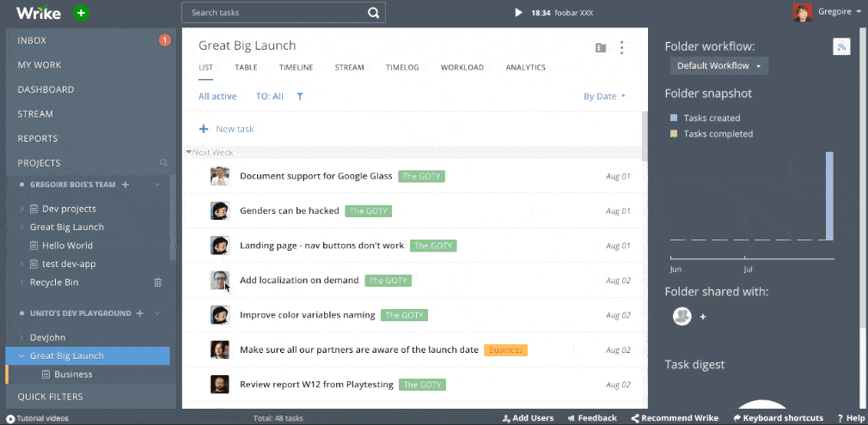The width and height of the screenshot is (868, 425).
Task: Click the task list vertical scrollbar
Action: click(x=645, y=137)
